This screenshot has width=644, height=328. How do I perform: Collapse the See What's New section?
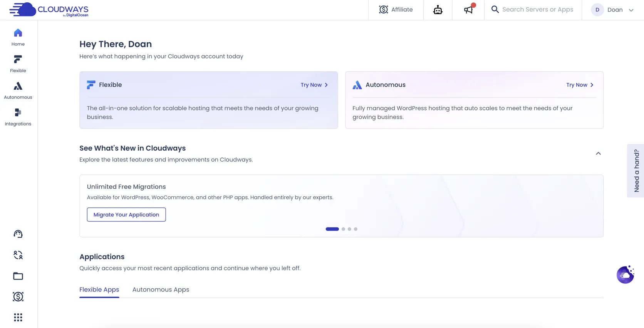[598, 153]
